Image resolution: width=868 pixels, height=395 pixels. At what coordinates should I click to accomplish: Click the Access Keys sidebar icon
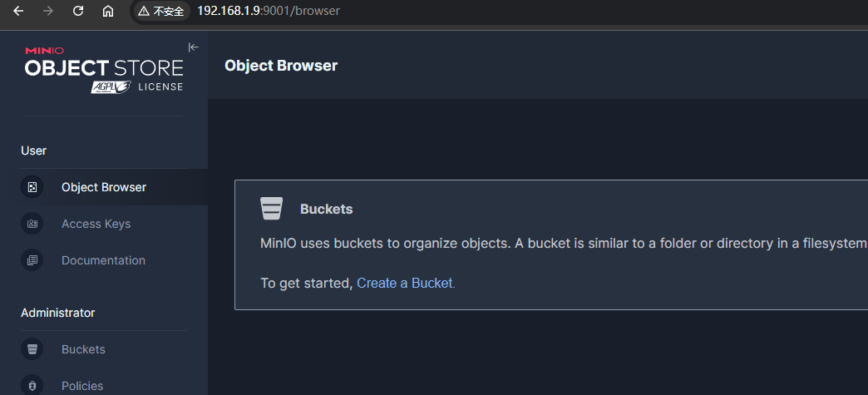pos(32,224)
